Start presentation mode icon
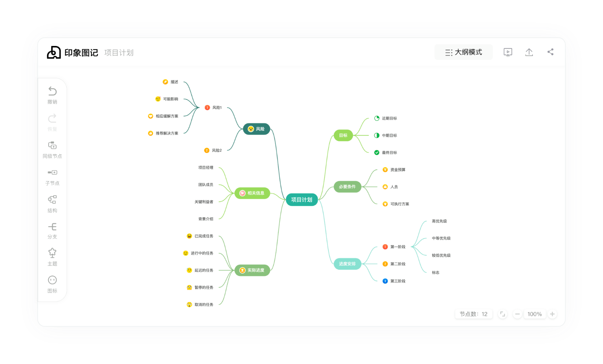This screenshot has height=364, width=603. click(x=508, y=52)
